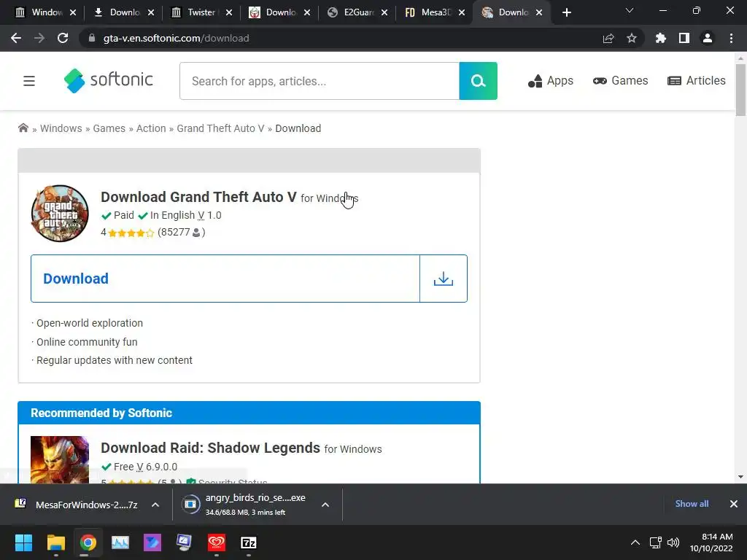Open a new browser tab
747x560 pixels.
(x=566, y=12)
